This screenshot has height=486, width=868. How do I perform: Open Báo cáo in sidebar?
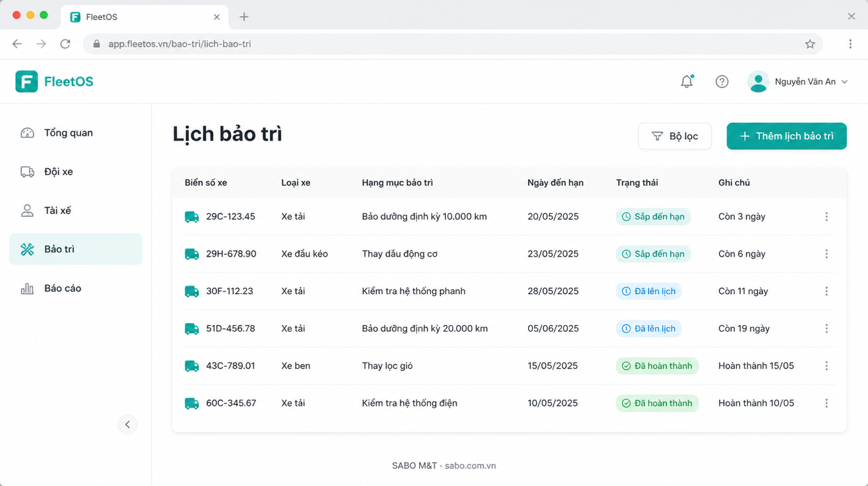point(76,288)
